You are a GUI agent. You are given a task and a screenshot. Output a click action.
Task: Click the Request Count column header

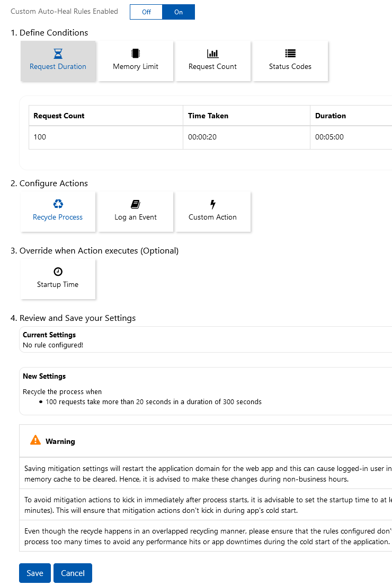59,116
